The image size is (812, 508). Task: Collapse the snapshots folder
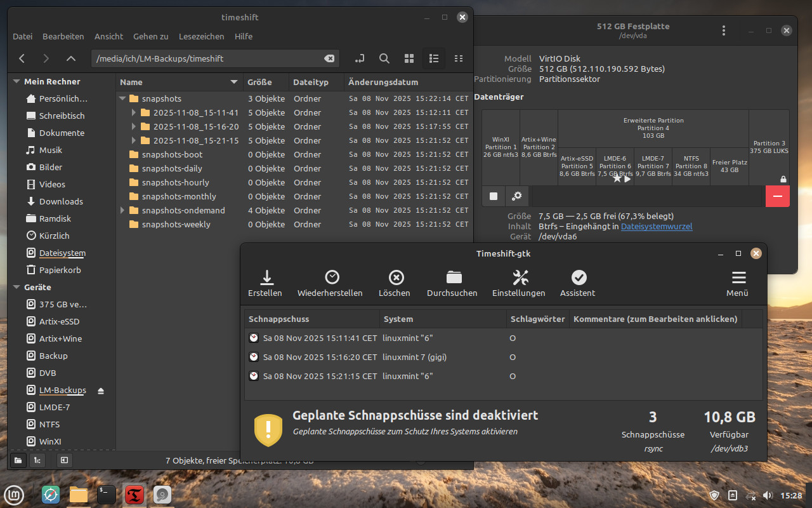pos(122,98)
